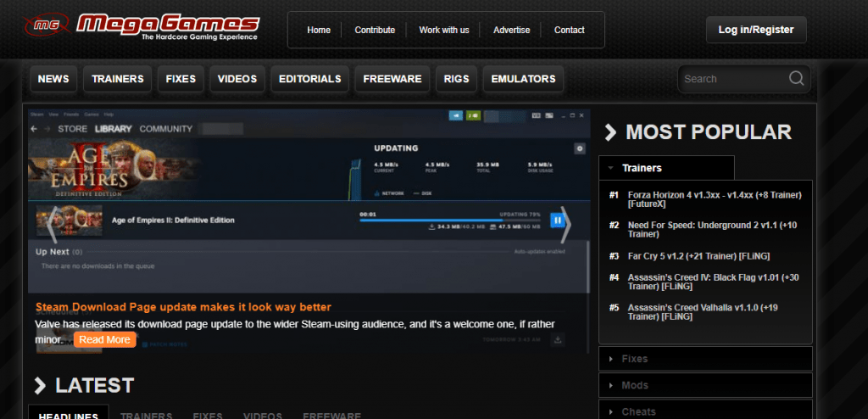Click the MegaGames logo
The image size is (868, 419).
click(x=142, y=27)
